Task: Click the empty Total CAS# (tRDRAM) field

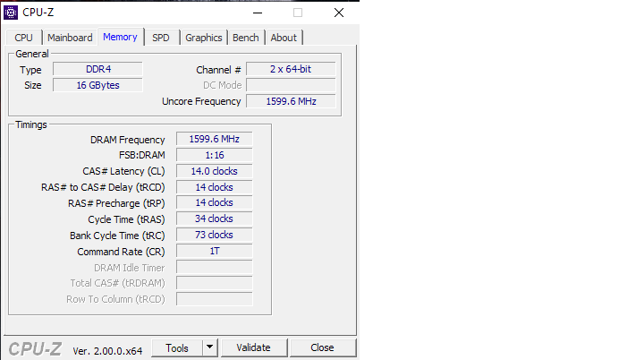Action: pos(215,283)
